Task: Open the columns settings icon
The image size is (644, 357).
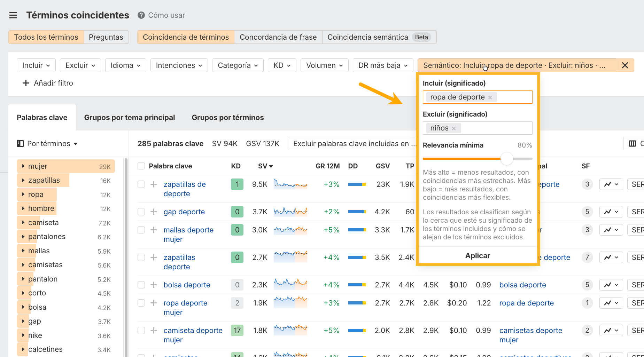Action: pyautogui.click(x=632, y=144)
